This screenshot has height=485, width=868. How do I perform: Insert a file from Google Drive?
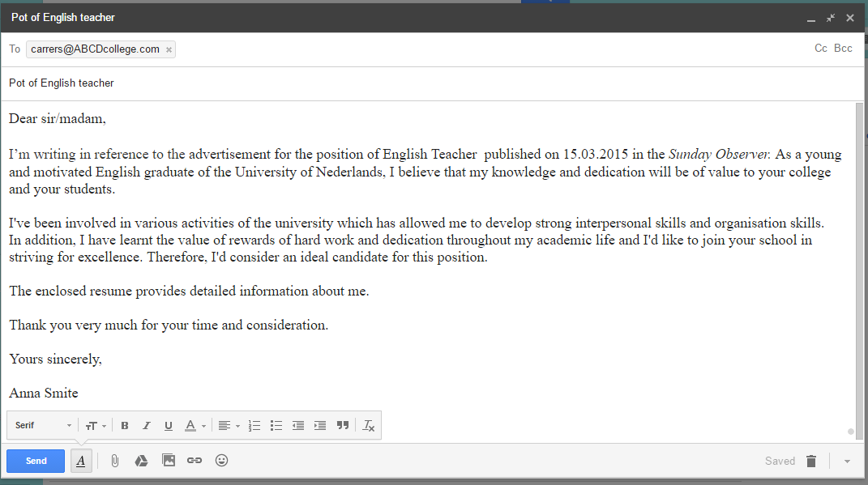141,460
